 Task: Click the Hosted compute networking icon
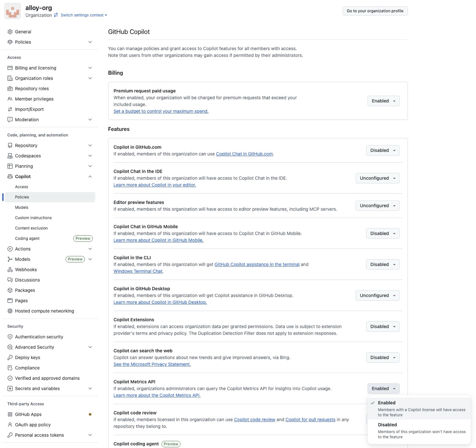pos(10,311)
